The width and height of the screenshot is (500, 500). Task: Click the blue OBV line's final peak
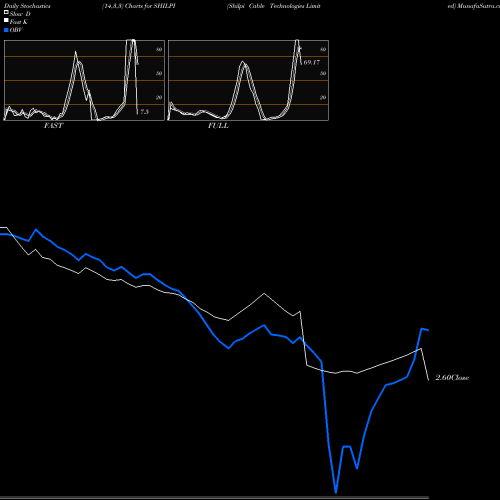[x=422, y=329]
